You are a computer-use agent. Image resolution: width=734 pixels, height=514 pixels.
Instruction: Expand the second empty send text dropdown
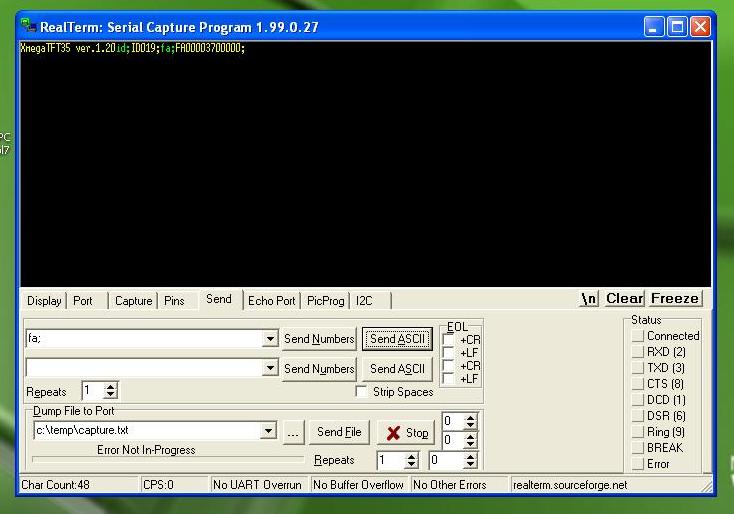click(270, 368)
